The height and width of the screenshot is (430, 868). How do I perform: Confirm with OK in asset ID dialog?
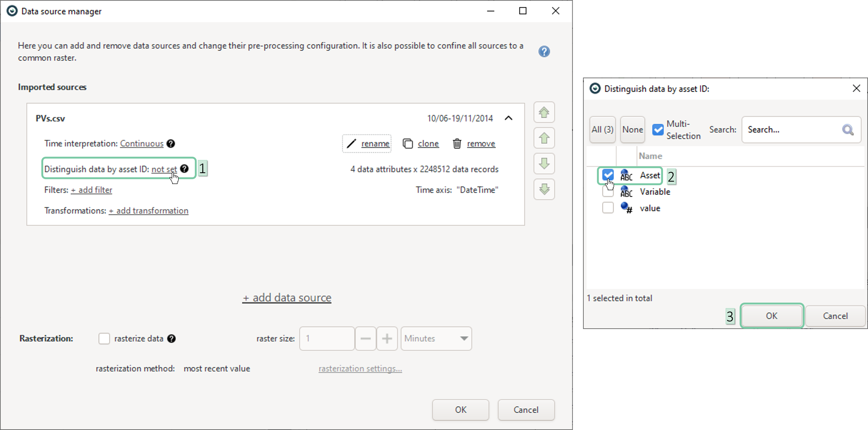[772, 316]
